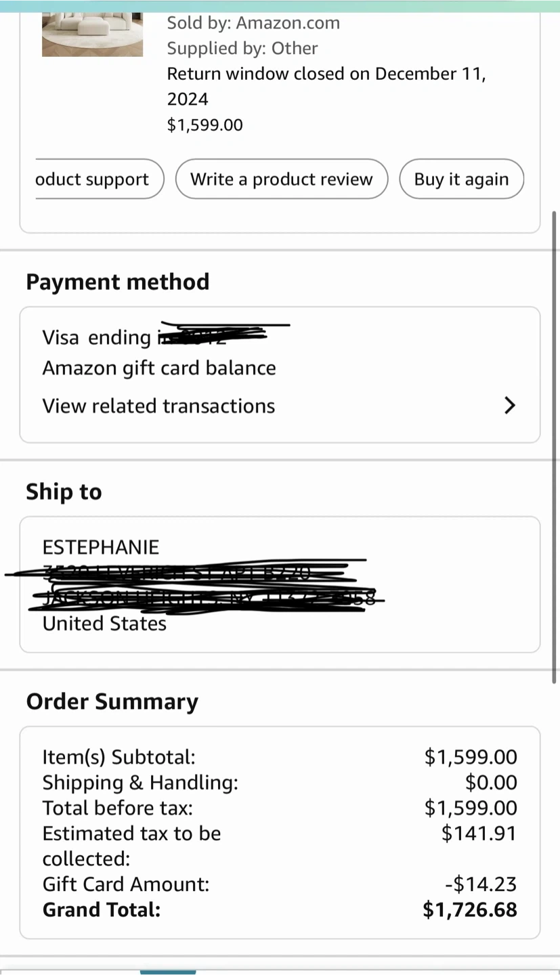The width and height of the screenshot is (560, 975).
Task: Click the Grand Total amount $1,726.68
Action: [470, 910]
